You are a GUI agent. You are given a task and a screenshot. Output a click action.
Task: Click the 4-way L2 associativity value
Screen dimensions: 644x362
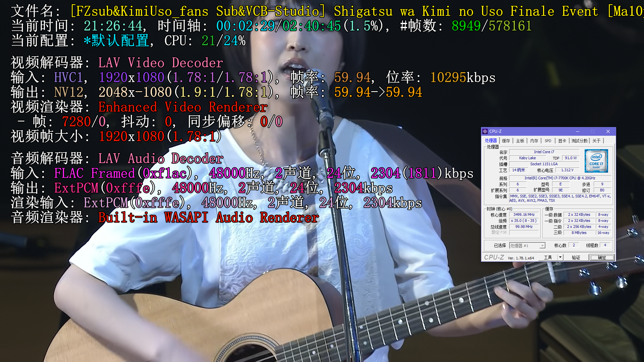[x=603, y=227]
